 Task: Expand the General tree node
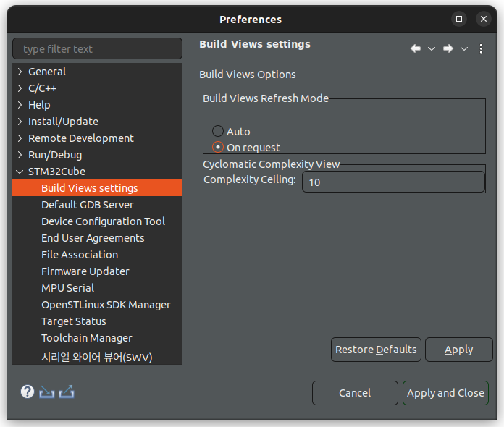pos(20,72)
